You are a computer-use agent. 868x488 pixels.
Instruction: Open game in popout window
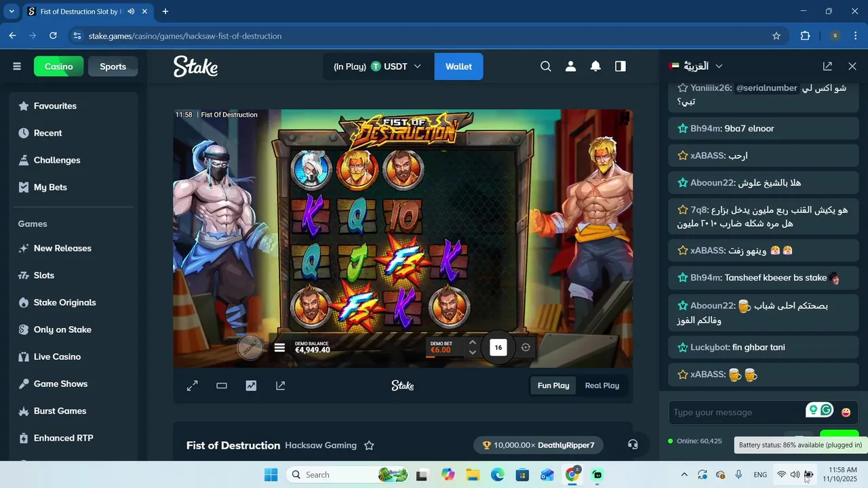[280, 386]
